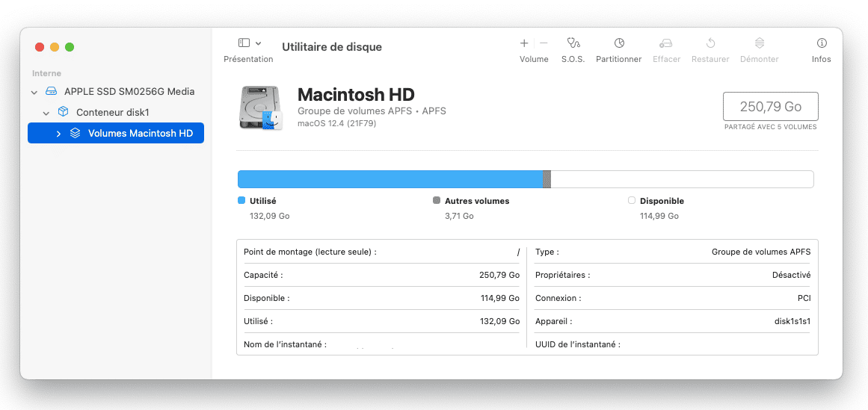This screenshot has width=868, height=410.
Task: Click the 250,79 Go capacity box
Action: 771,106
